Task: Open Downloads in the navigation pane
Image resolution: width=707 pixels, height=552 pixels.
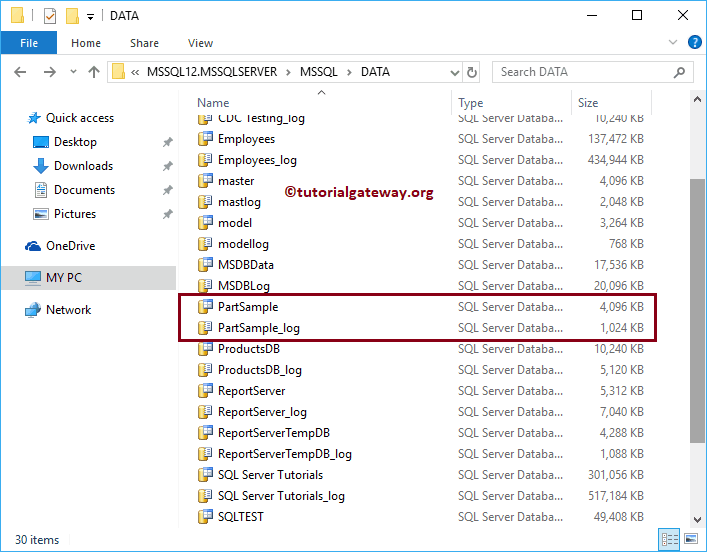Action: click(73, 166)
